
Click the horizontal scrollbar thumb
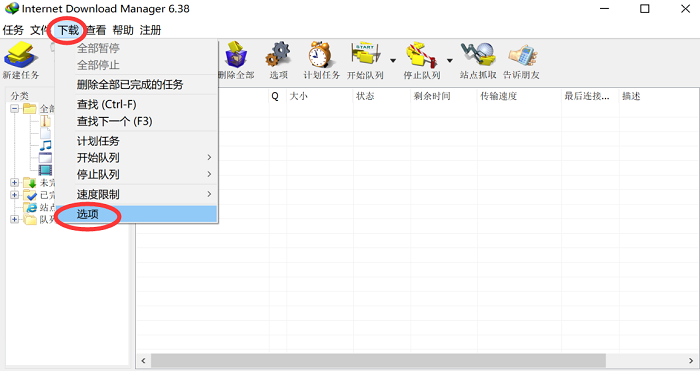point(378,360)
